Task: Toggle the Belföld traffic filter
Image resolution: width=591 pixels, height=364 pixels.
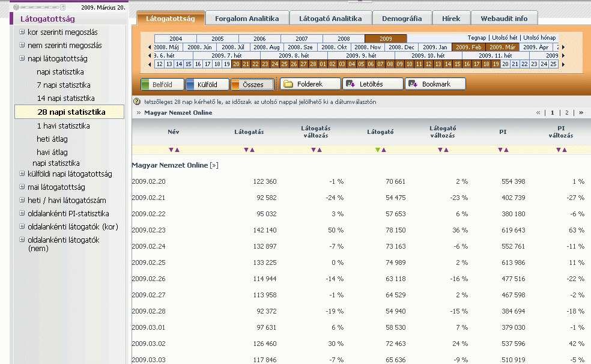Action: click(x=162, y=85)
